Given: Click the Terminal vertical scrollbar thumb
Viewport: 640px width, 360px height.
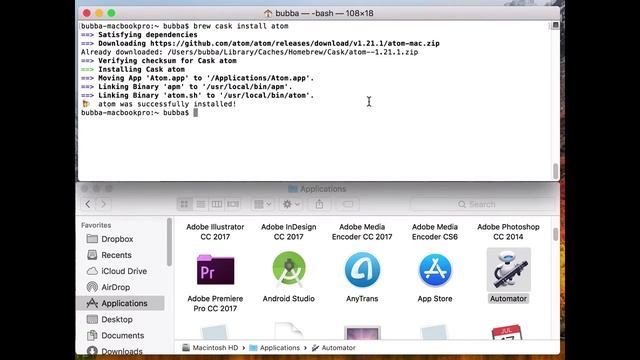Looking at the screenshot, I should pyautogui.click(x=556, y=171).
